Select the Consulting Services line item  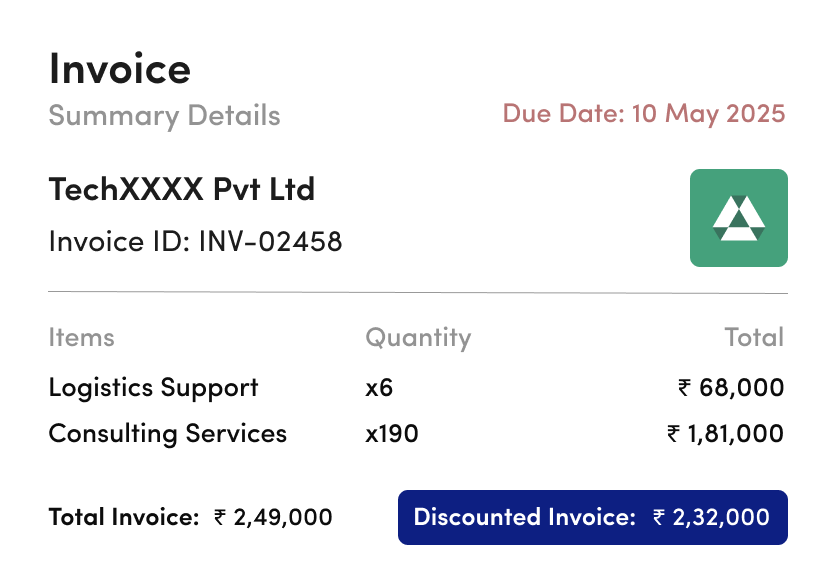(x=167, y=434)
